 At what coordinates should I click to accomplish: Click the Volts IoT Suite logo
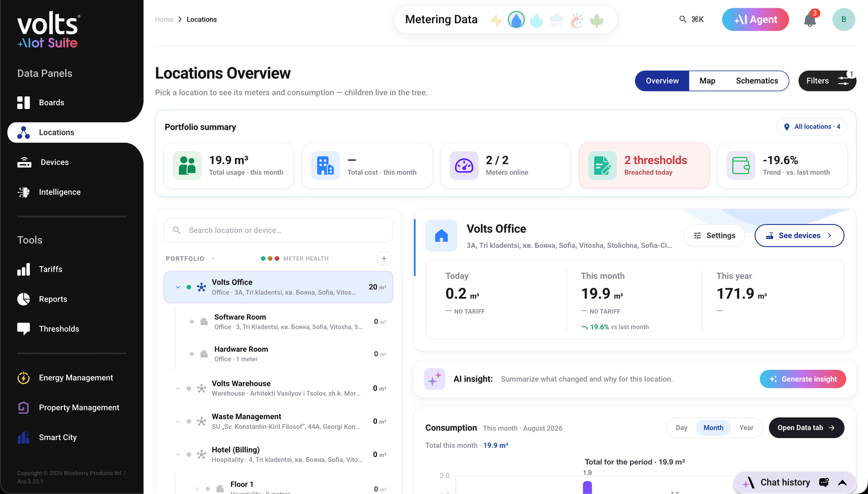[48, 30]
